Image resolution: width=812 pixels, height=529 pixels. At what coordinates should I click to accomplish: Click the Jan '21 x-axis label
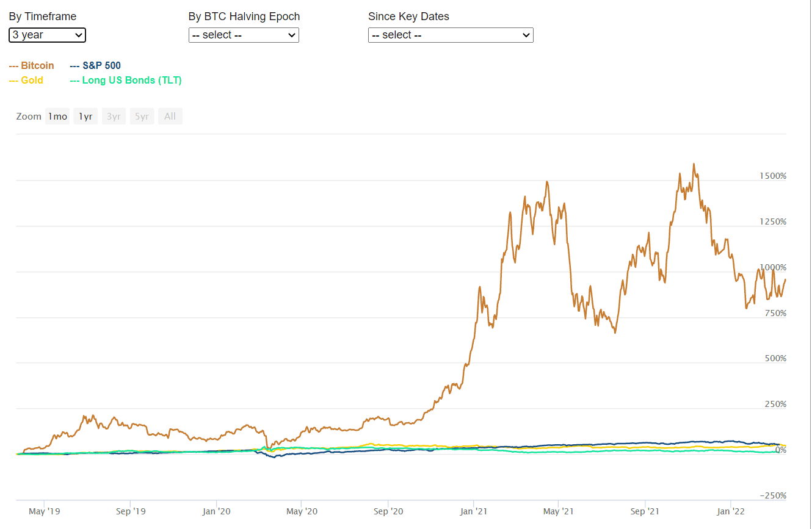click(x=474, y=511)
